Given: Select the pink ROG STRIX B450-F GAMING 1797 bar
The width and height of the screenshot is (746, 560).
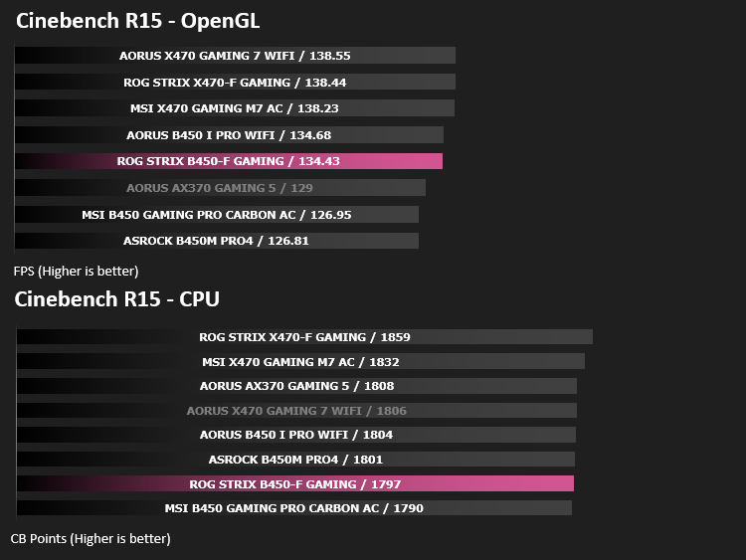Looking at the screenshot, I should (x=295, y=483).
